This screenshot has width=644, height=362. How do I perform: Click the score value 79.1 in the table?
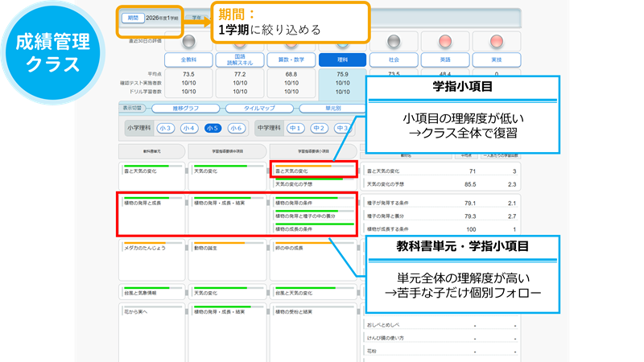[470, 204]
